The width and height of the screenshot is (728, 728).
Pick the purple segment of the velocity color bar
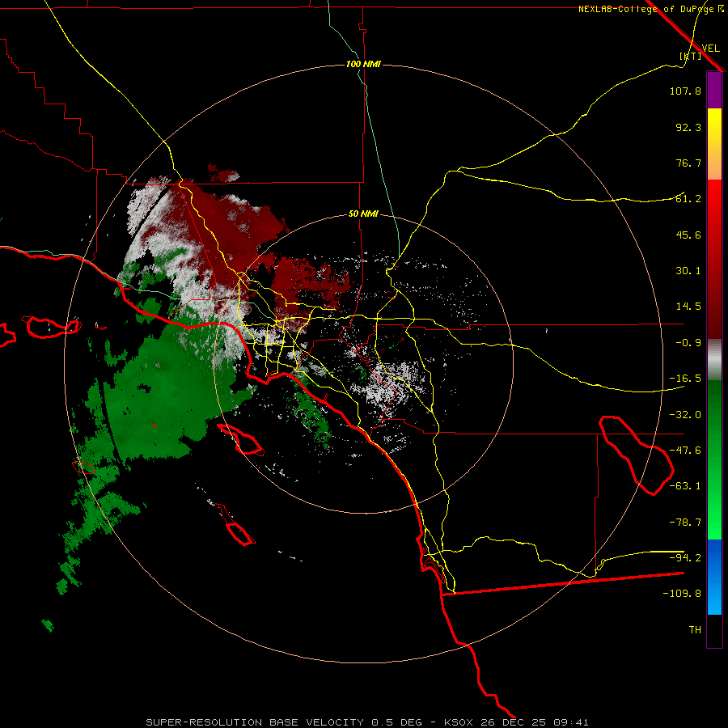714,90
